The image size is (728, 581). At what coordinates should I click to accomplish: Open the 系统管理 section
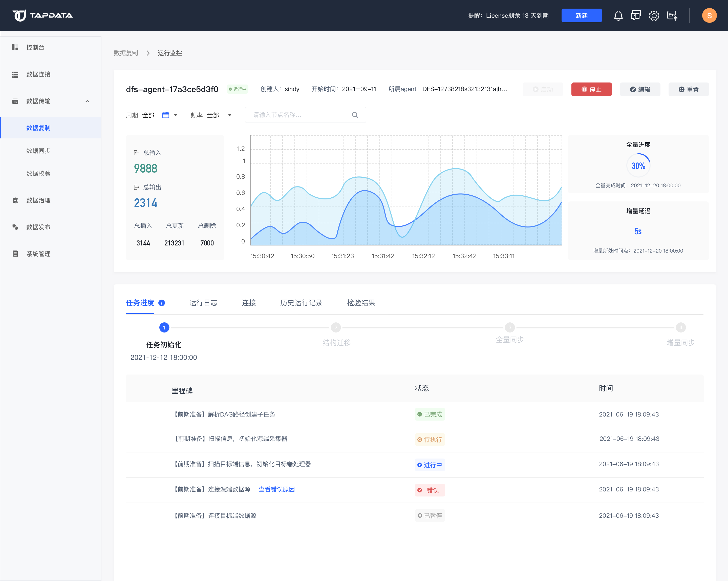pyautogui.click(x=38, y=254)
